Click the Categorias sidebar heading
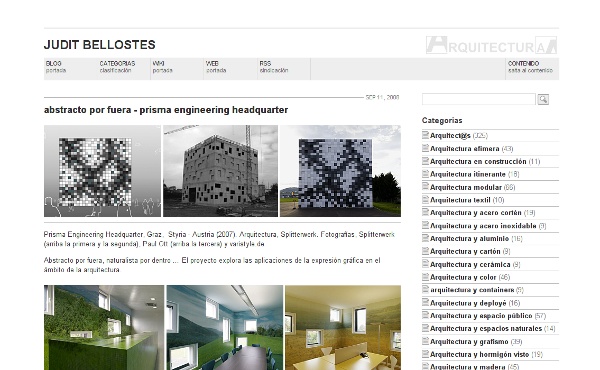The image size is (600, 370). 442,121
